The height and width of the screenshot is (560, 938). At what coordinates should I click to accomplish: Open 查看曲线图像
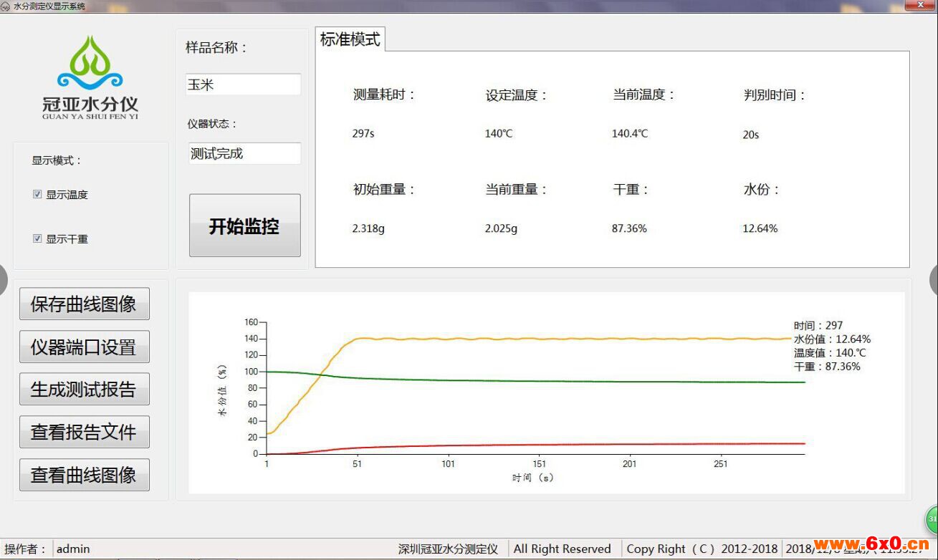click(84, 475)
